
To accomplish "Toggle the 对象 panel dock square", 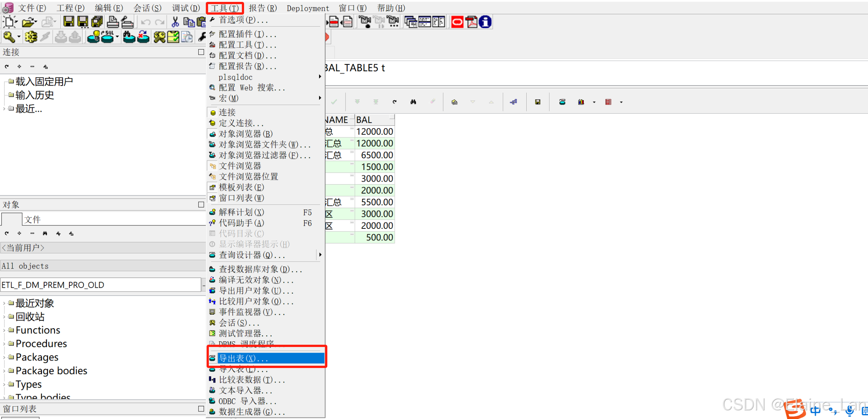I will pyautogui.click(x=201, y=204).
